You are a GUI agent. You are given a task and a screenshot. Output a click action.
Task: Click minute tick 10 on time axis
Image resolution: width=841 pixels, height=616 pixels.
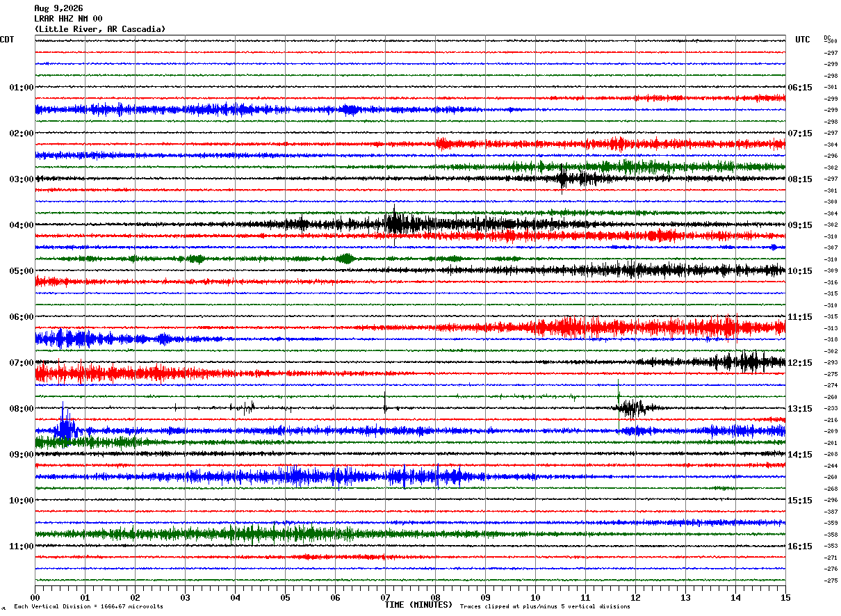click(535, 597)
